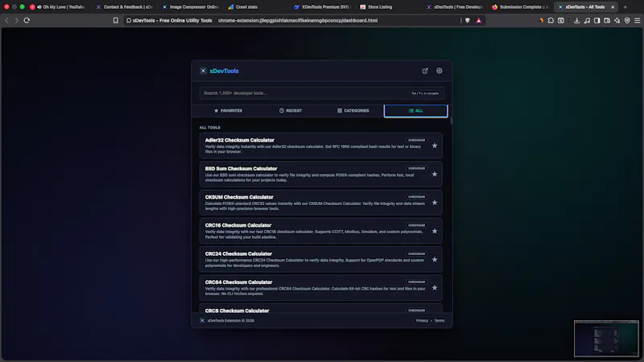Image resolution: width=644 pixels, height=362 pixels.
Task: Switch to the Image Compressor Online tab
Action: coord(190,7)
